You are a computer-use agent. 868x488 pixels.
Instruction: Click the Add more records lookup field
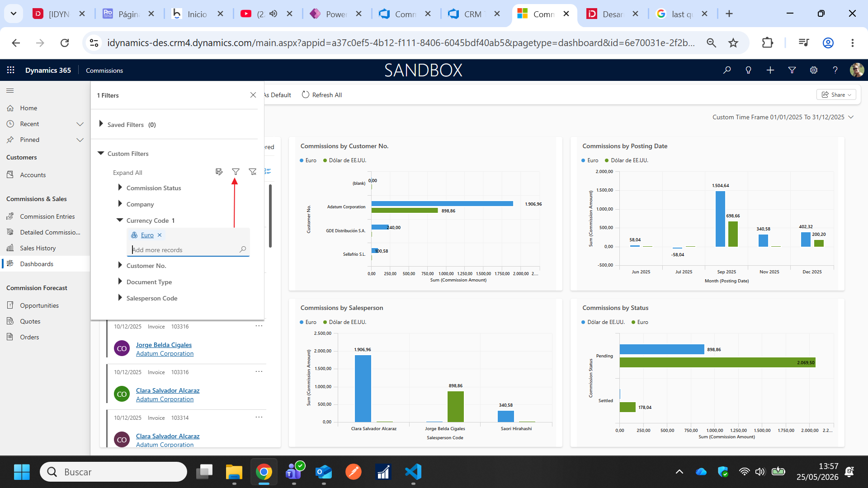pos(189,249)
